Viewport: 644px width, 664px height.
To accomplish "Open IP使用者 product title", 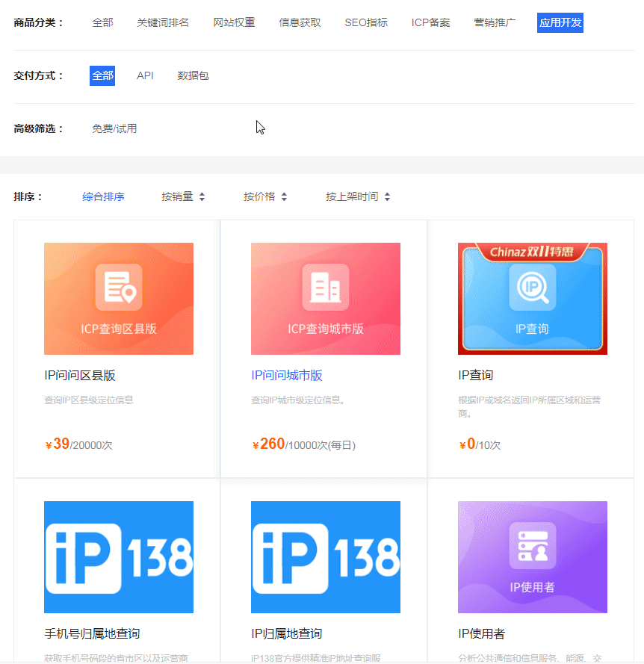I will 482,633.
